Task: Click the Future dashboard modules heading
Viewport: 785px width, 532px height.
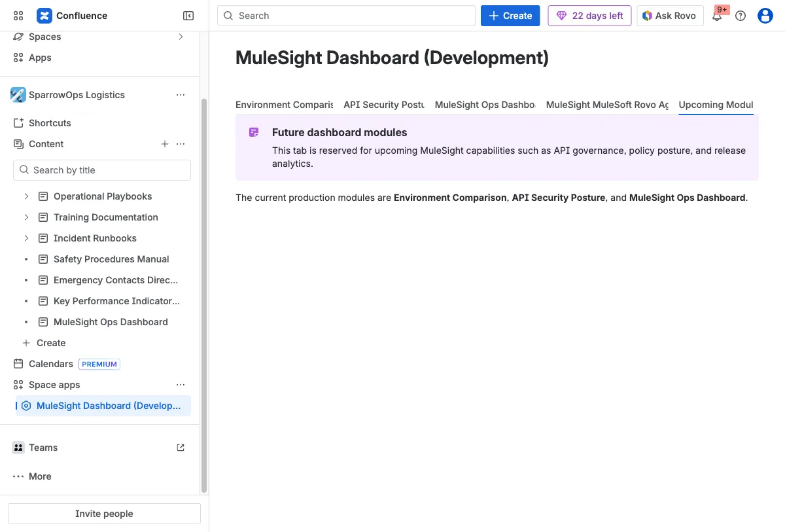Action: click(340, 132)
